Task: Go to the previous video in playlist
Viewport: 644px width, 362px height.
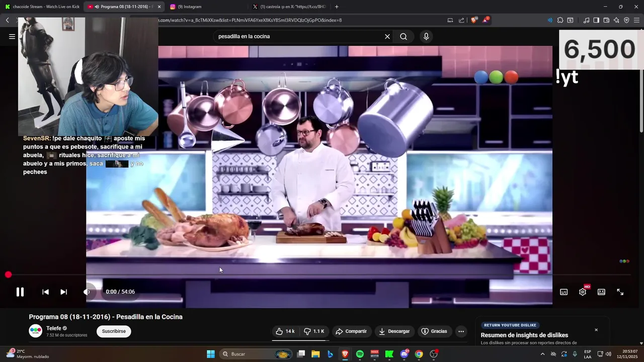Action: point(45,292)
